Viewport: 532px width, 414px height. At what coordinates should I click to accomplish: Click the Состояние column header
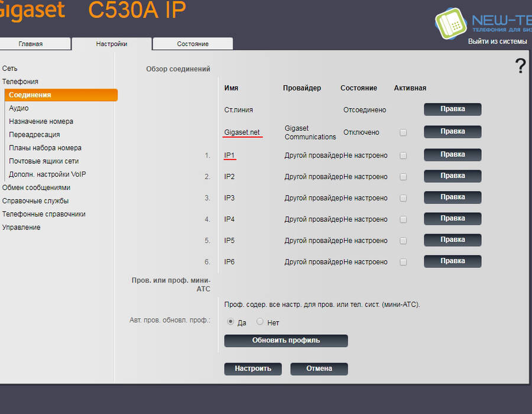coord(359,88)
